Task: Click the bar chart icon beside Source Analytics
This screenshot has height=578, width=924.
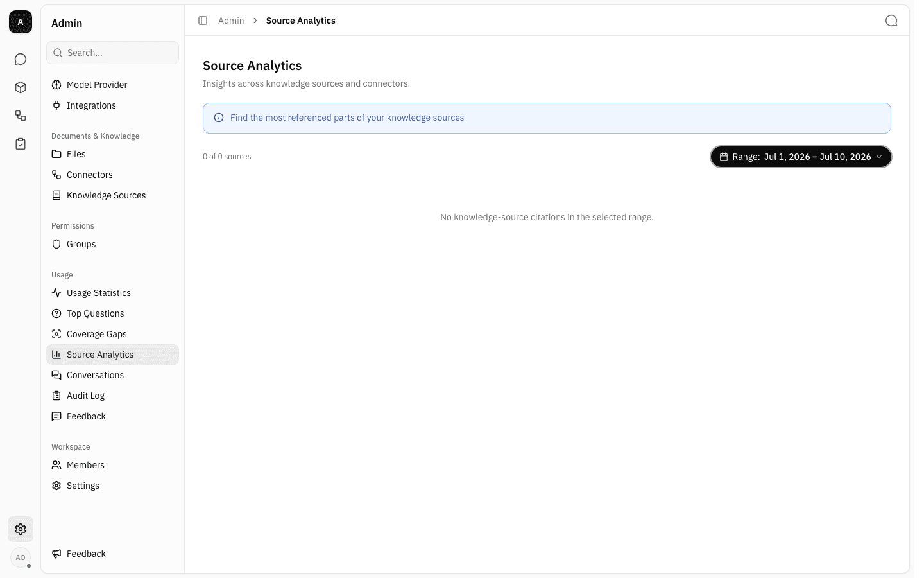Action: point(56,355)
